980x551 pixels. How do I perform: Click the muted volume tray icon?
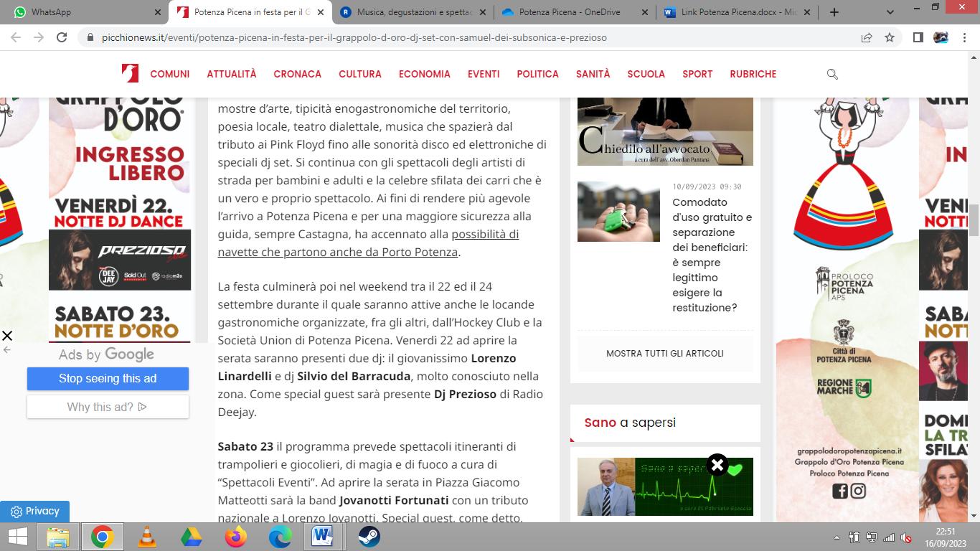[x=906, y=537]
